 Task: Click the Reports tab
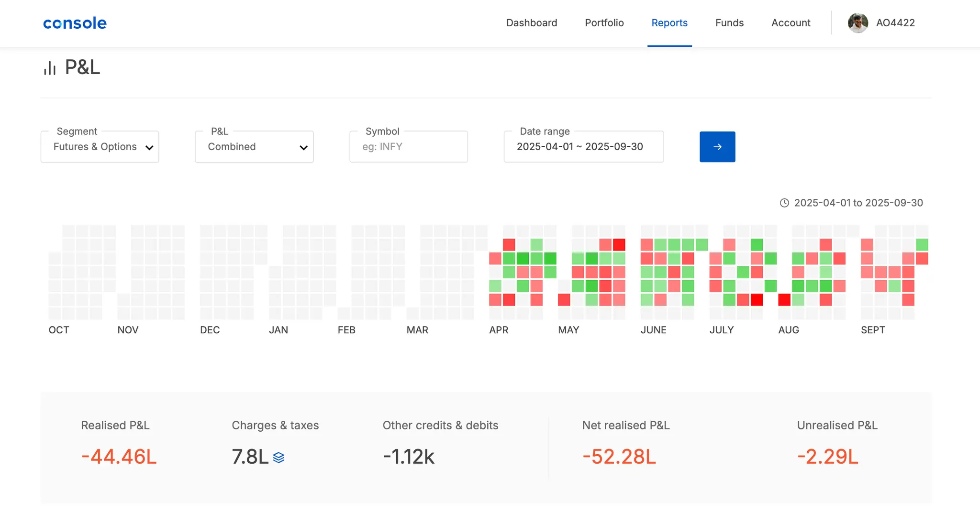[669, 23]
